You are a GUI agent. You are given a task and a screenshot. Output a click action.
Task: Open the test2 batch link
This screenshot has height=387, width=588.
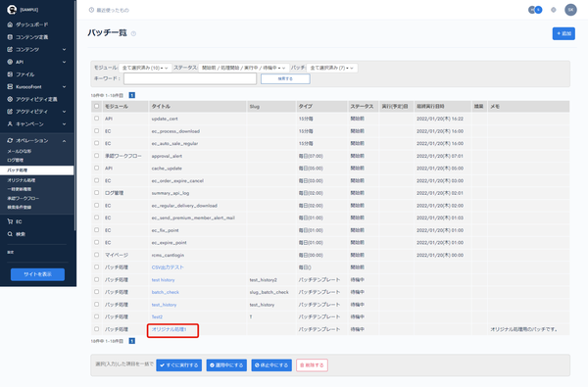pyautogui.click(x=157, y=316)
